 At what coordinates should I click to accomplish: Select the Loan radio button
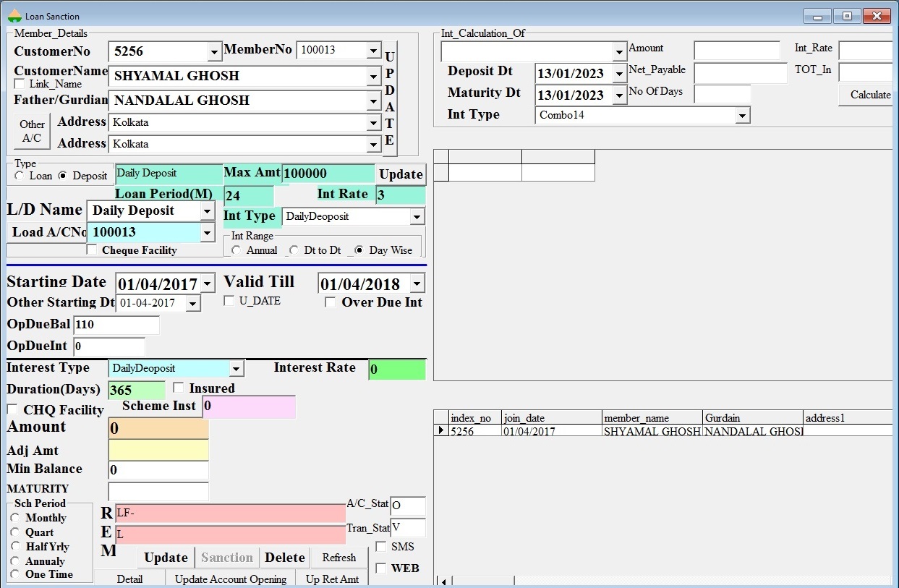[19, 176]
